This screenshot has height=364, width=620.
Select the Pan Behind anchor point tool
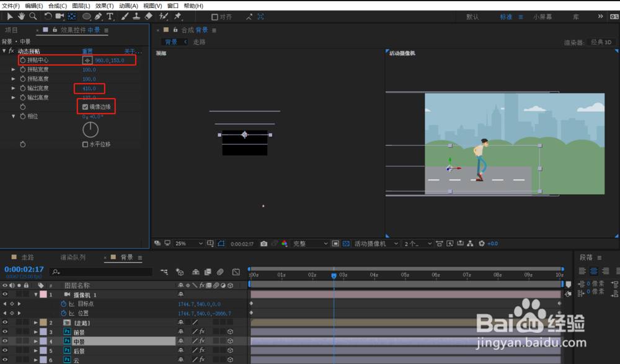click(72, 16)
